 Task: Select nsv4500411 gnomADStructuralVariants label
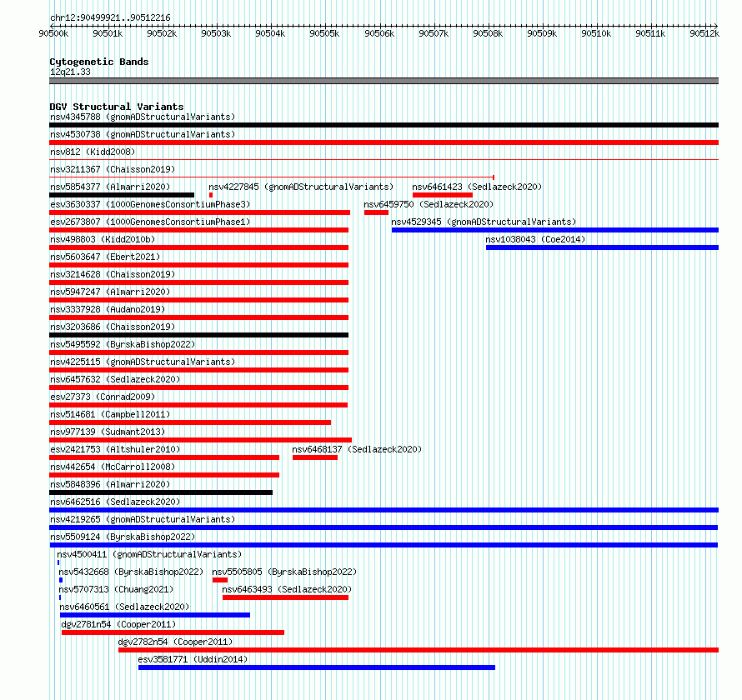(149, 554)
